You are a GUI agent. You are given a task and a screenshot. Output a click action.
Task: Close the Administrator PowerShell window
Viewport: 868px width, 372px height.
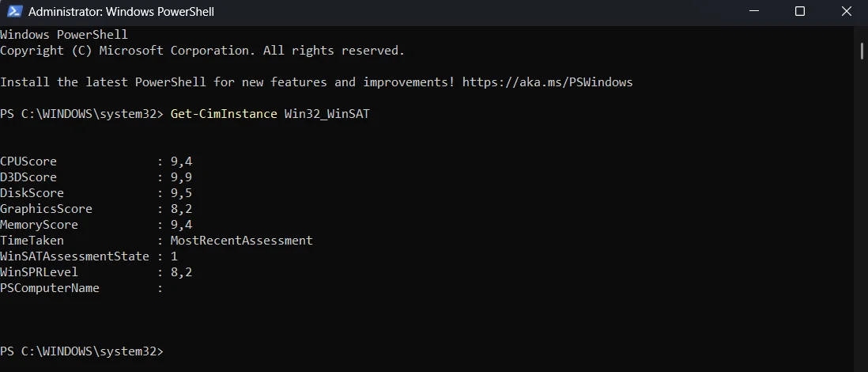[846, 11]
